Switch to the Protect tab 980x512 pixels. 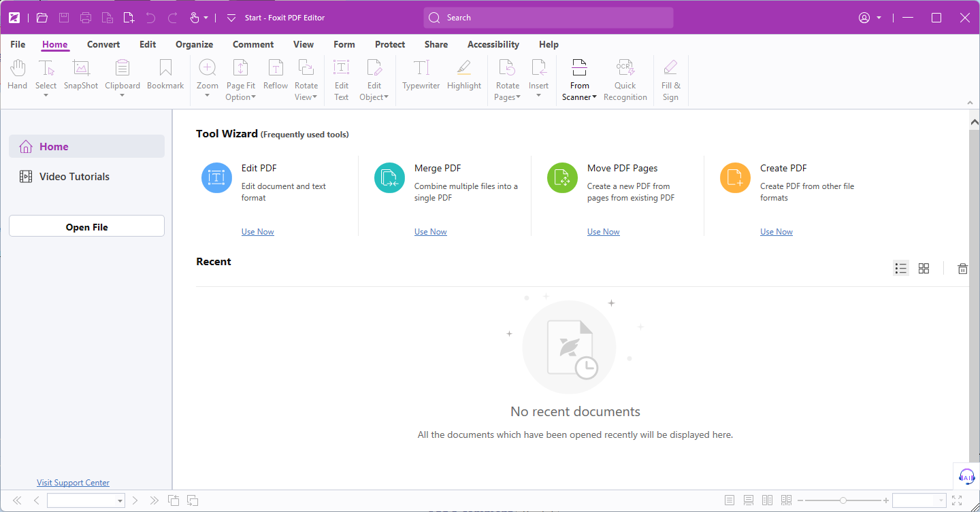click(x=390, y=44)
